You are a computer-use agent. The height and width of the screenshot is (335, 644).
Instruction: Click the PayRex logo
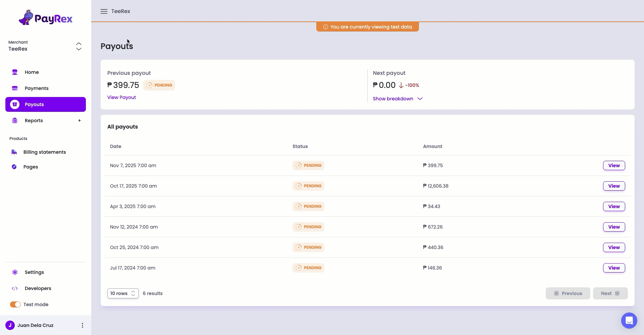[46, 17]
